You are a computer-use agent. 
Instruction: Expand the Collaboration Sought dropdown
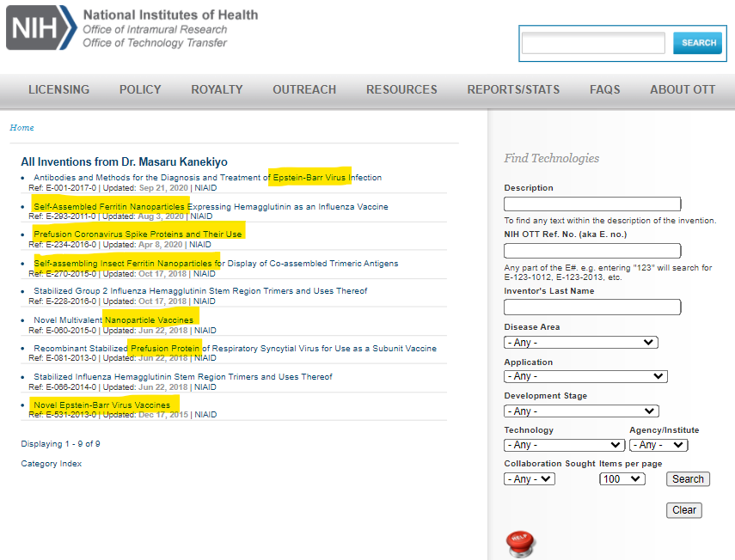(x=530, y=479)
